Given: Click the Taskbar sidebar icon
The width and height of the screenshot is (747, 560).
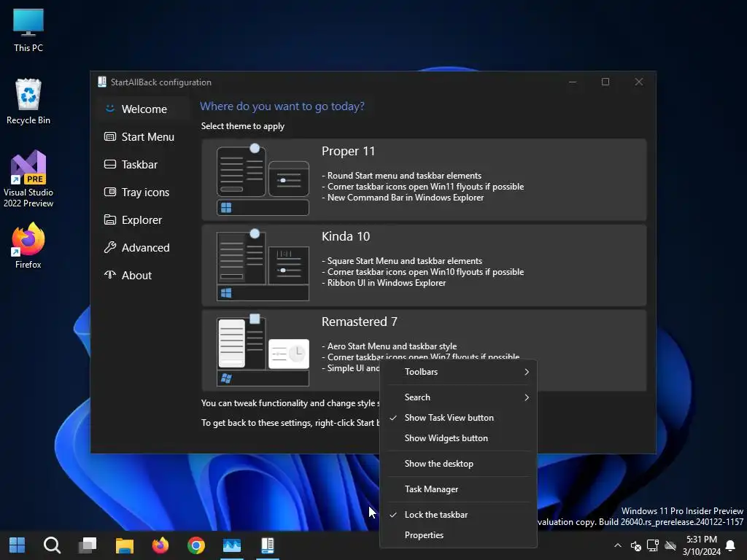Looking at the screenshot, I should pyautogui.click(x=110, y=164).
